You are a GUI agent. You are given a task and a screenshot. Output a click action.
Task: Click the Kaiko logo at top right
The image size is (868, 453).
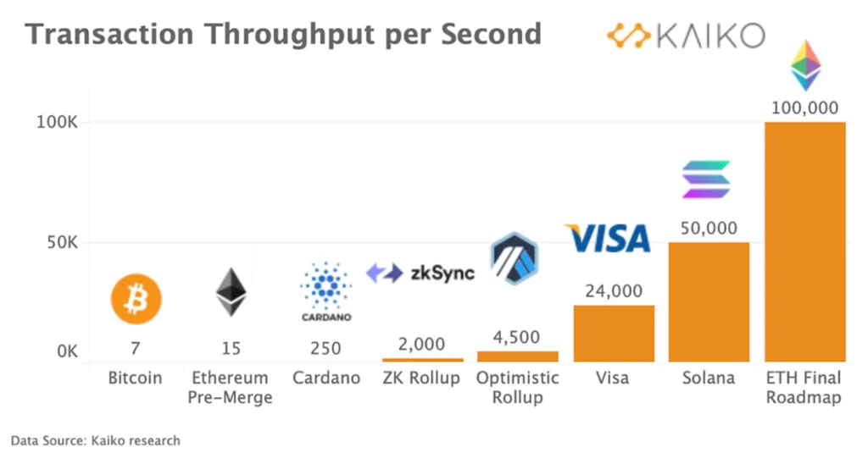click(685, 36)
